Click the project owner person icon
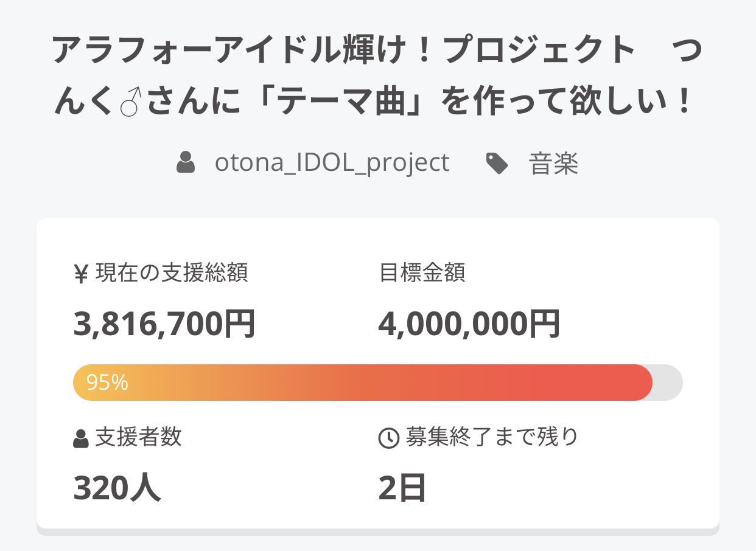Screen dimensions: 756x551 (x=186, y=163)
